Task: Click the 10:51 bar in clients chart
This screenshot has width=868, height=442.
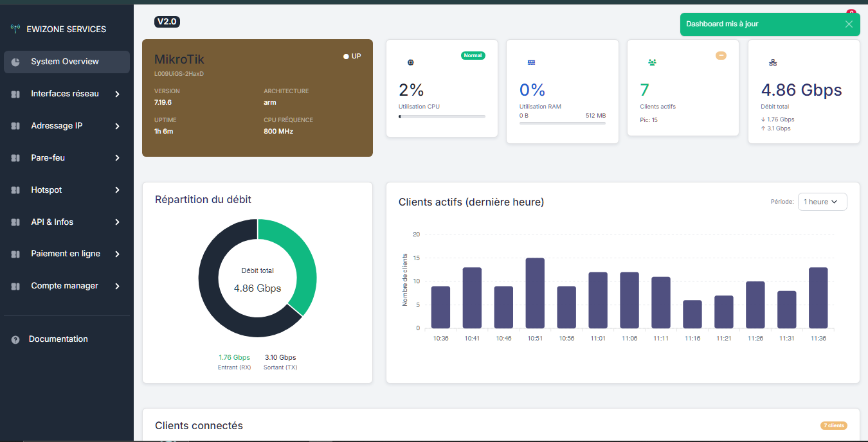Action: click(x=535, y=293)
